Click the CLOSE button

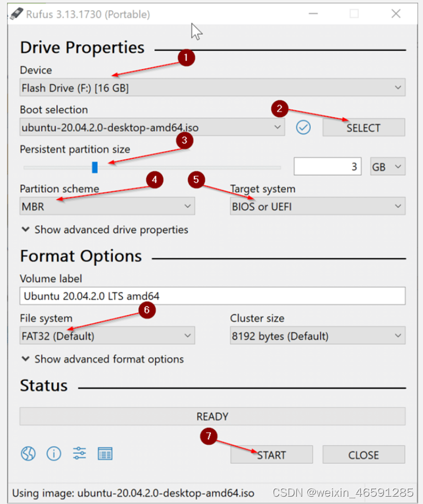coord(363,455)
